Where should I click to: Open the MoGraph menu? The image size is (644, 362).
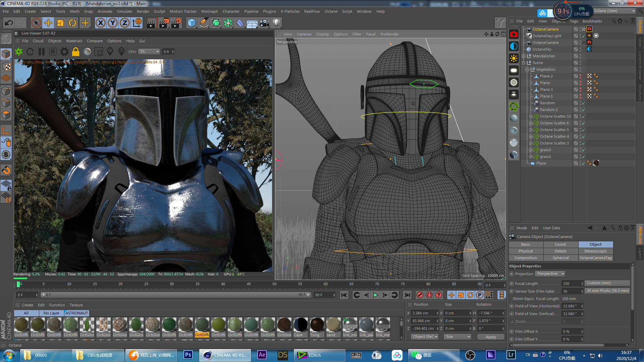[209, 11]
